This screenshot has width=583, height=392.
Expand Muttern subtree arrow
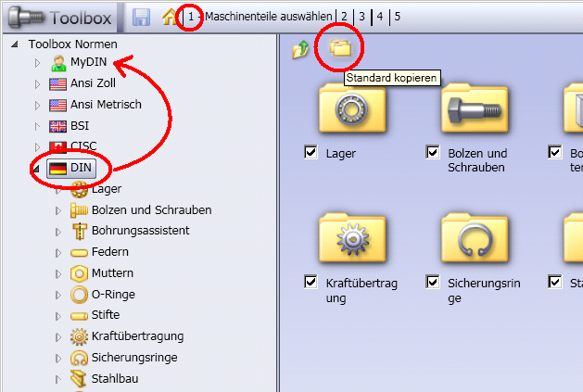pyautogui.click(x=58, y=274)
